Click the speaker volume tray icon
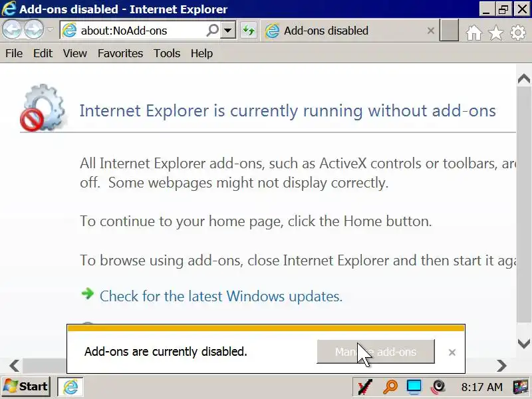This screenshot has height=399, width=532. (x=438, y=387)
